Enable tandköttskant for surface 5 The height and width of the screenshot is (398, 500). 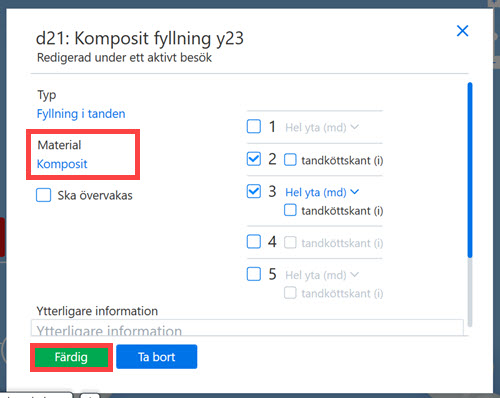tap(290, 293)
